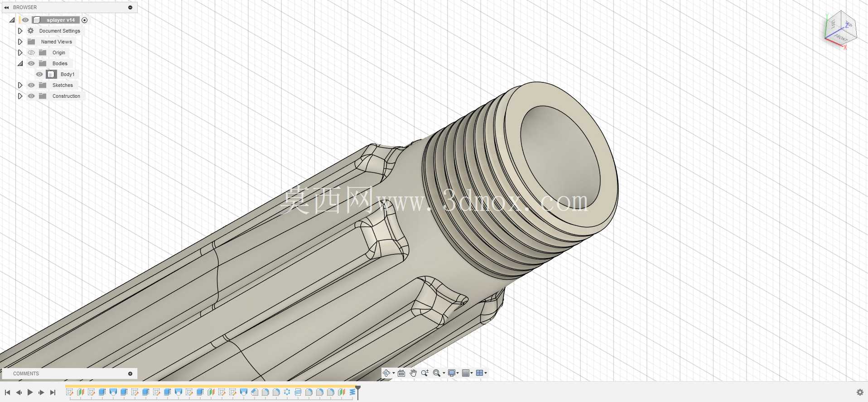Select the Sketches label

(63, 85)
